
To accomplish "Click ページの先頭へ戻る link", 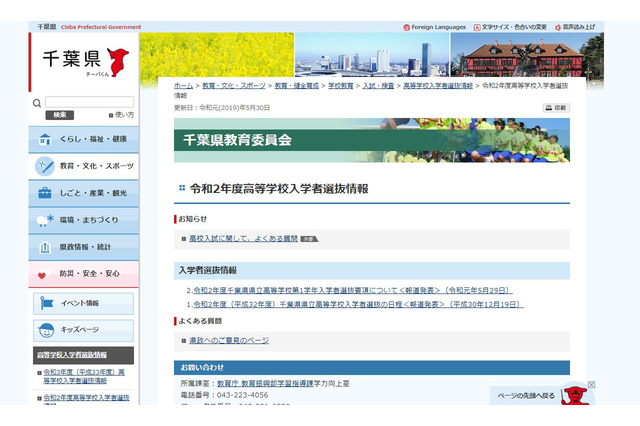I will [526, 396].
